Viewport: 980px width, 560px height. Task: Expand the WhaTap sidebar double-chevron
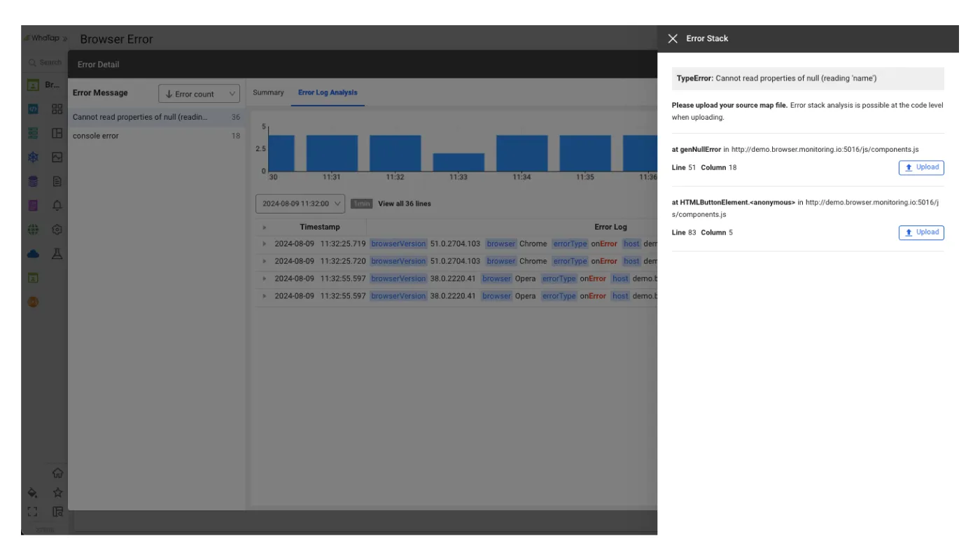coord(64,38)
